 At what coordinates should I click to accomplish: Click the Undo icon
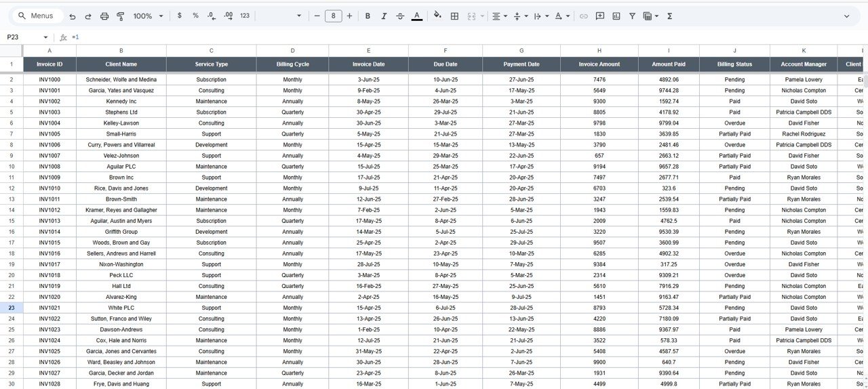73,16
